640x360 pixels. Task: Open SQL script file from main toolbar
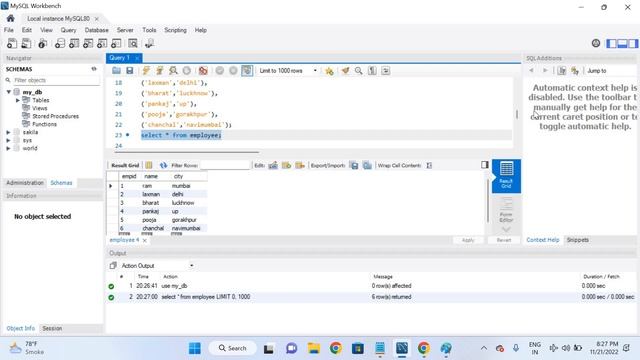click(x=26, y=43)
